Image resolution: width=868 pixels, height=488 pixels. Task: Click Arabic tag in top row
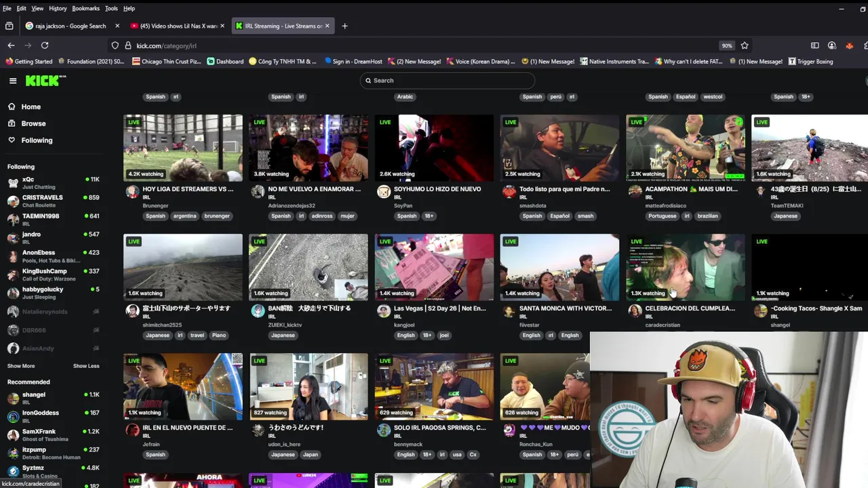[405, 97]
